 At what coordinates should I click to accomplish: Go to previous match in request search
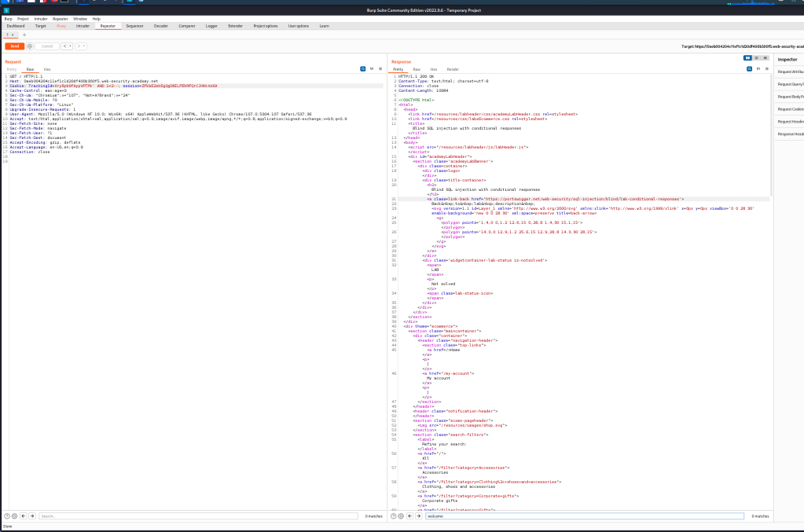(x=23, y=516)
